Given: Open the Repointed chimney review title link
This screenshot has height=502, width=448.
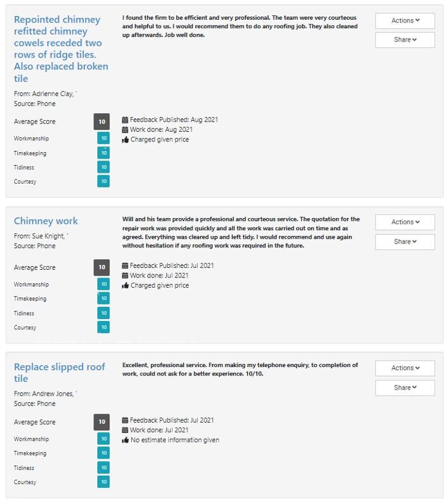Looking at the screenshot, I should click(61, 49).
